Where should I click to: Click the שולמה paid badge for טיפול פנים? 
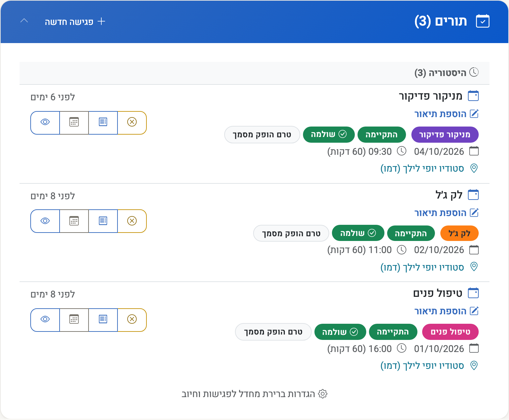click(340, 332)
